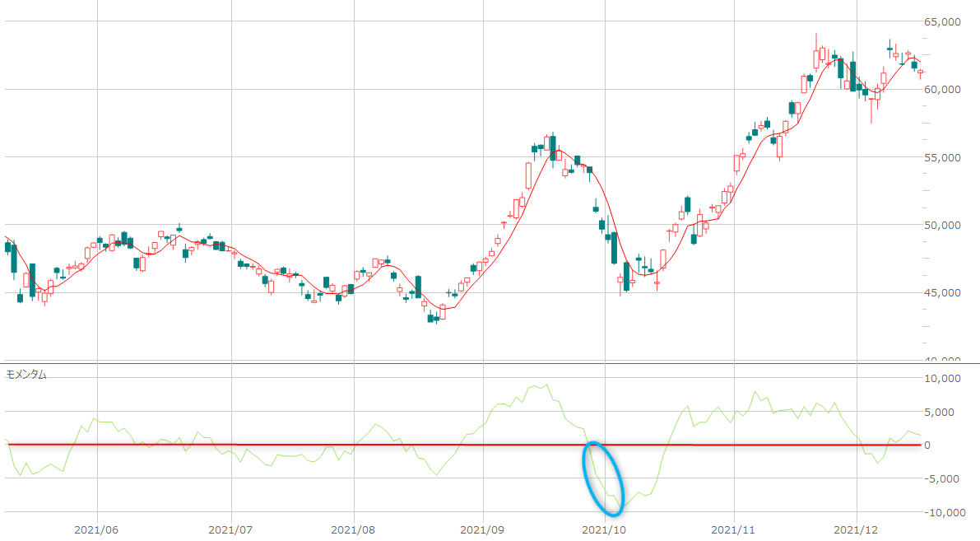Viewport: 980px width, 541px height.
Task: Click the モメンタム indicator label
Action: 26,374
